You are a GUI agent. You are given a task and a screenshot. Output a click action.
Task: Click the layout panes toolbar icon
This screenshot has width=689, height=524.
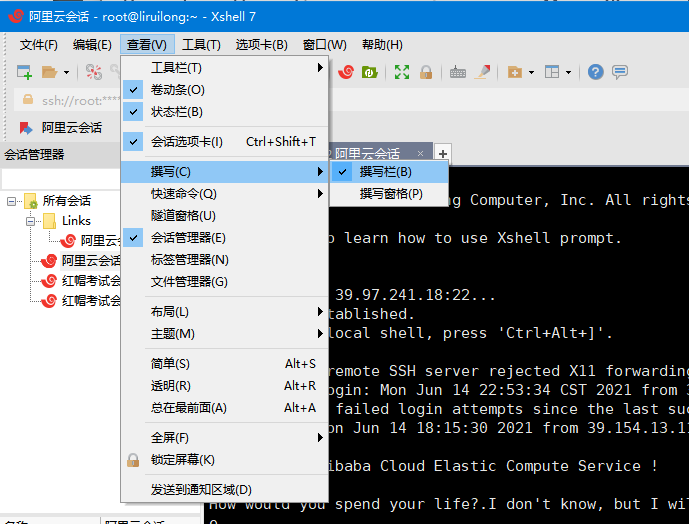552,72
